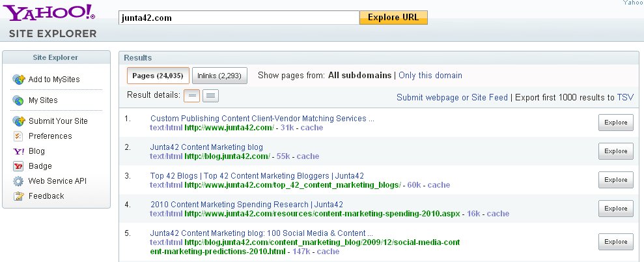The image size is (644, 262).
Task: Open cache link for top_42_content_marketing_blogs result
Action: point(439,185)
